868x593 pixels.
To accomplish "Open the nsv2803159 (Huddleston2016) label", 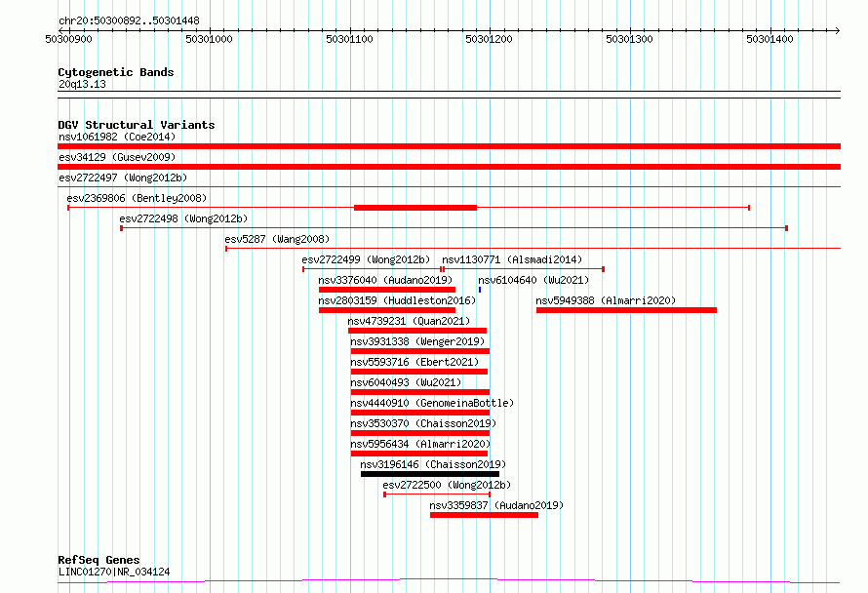I will 397,300.
